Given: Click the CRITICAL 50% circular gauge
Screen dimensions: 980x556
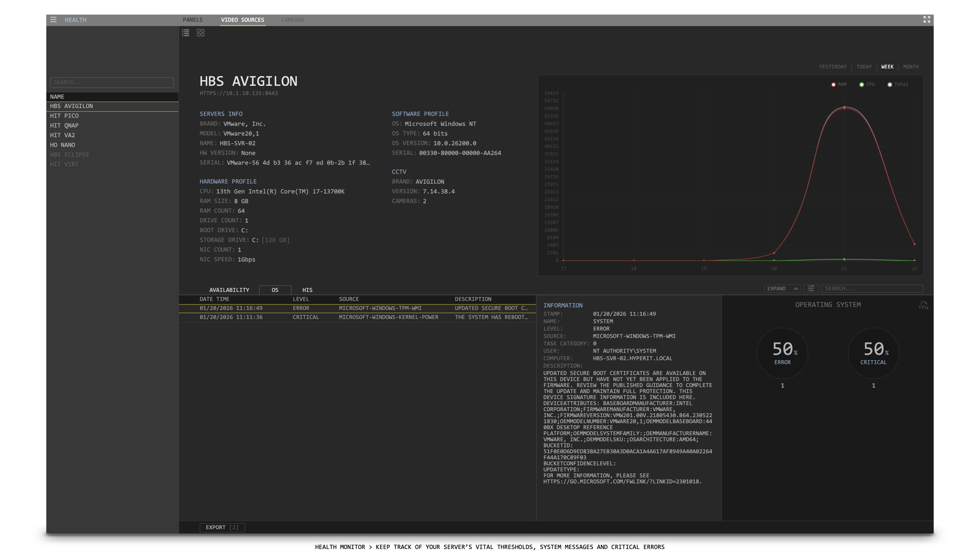Looking at the screenshot, I should [x=873, y=353].
